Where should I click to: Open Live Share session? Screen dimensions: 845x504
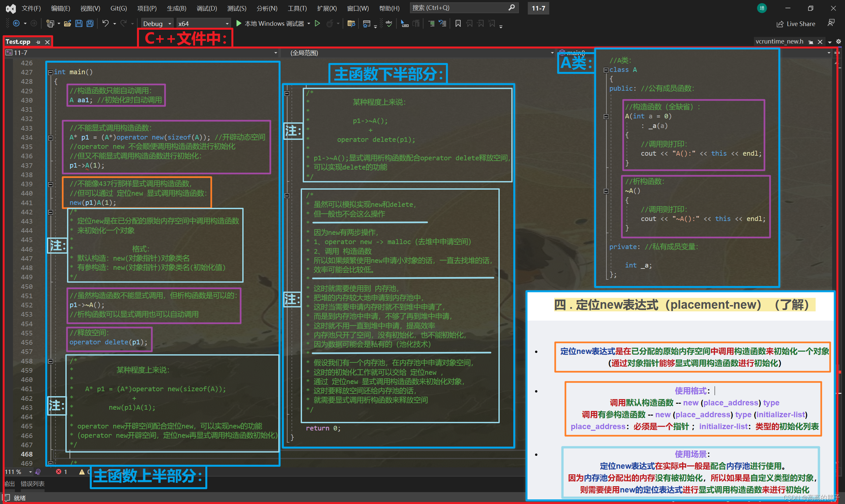[x=796, y=24]
